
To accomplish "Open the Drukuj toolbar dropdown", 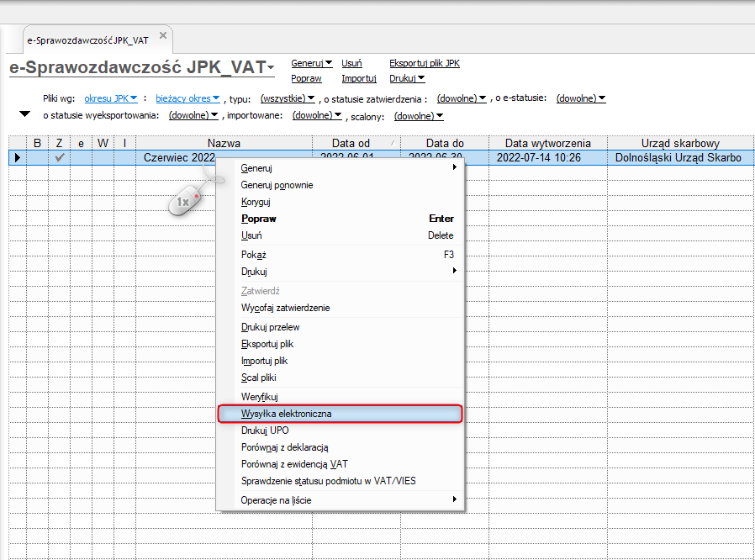I will [x=407, y=78].
